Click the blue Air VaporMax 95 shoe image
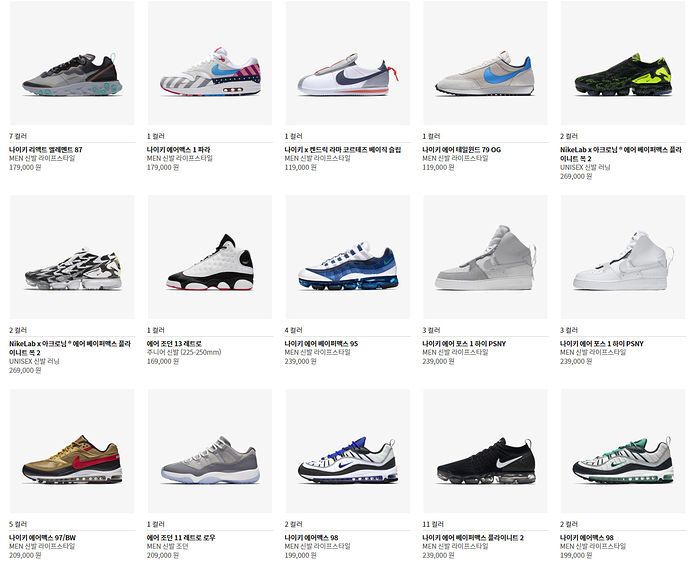Image resolution: width=700 pixels, height=582 pixels. click(x=348, y=257)
